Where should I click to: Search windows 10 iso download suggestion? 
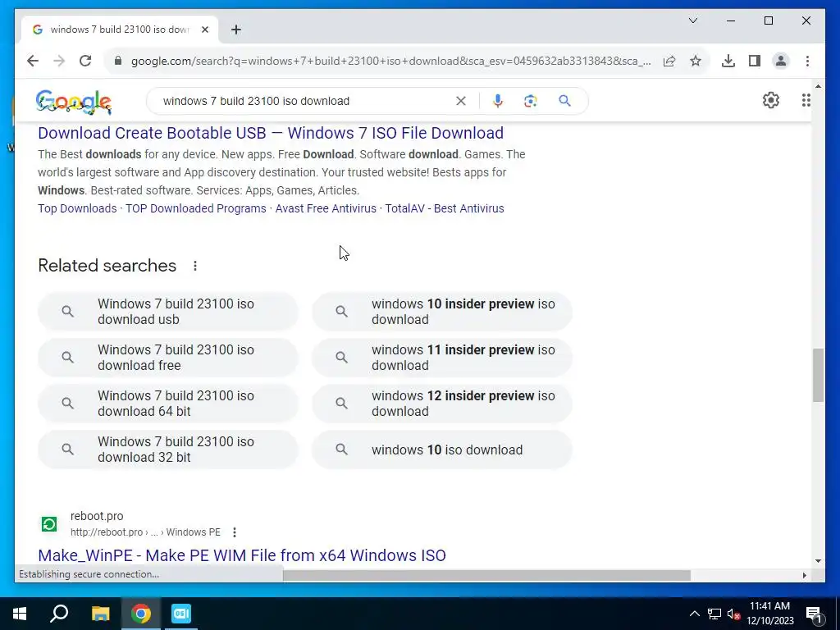(x=442, y=450)
